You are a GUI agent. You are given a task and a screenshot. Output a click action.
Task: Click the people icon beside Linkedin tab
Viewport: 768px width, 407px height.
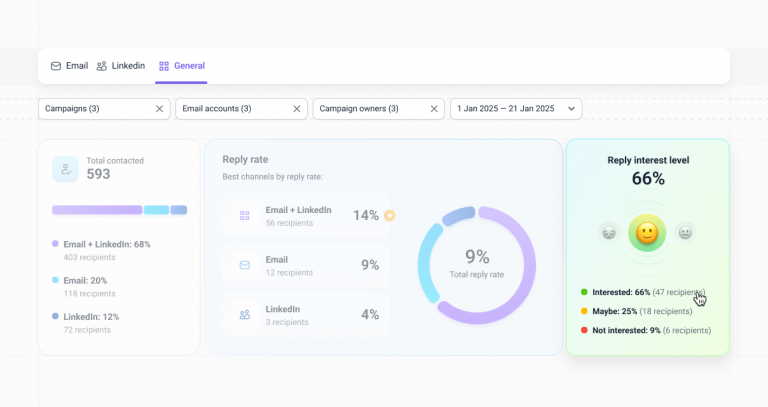tap(101, 66)
